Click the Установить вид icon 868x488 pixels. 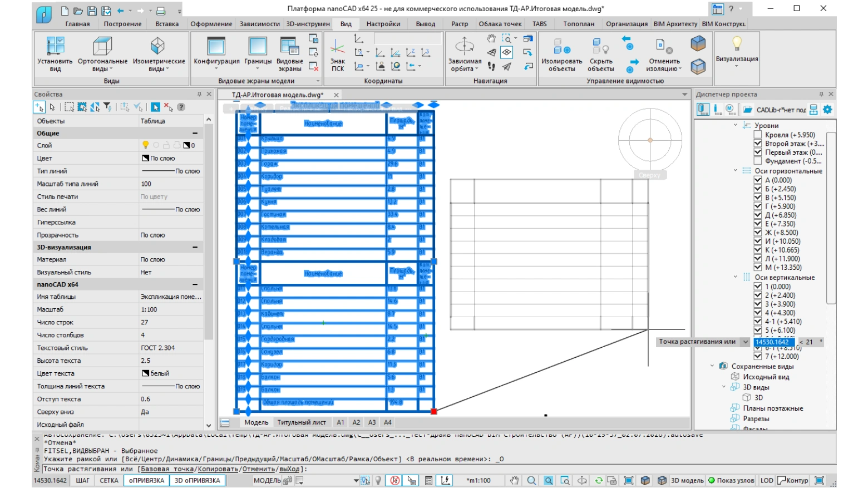point(55,46)
